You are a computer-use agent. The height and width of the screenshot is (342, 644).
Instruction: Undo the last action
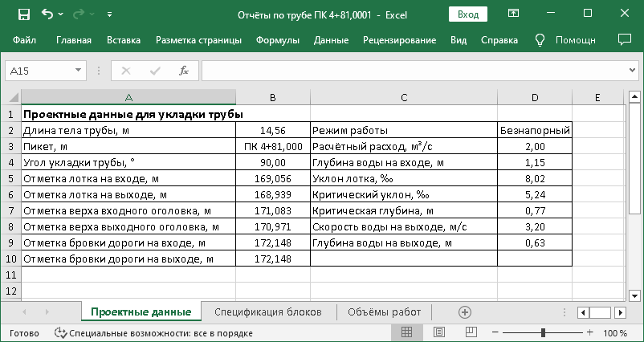(47, 14)
